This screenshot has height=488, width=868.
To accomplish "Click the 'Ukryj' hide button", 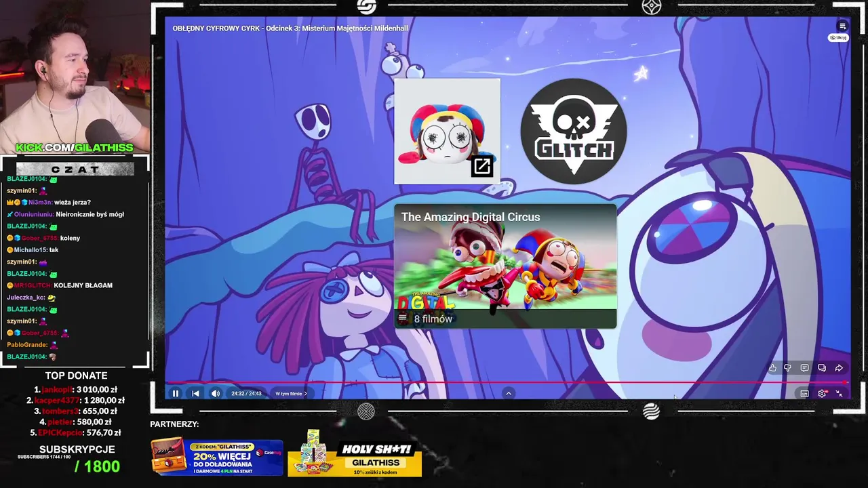I will tap(838, 38).
